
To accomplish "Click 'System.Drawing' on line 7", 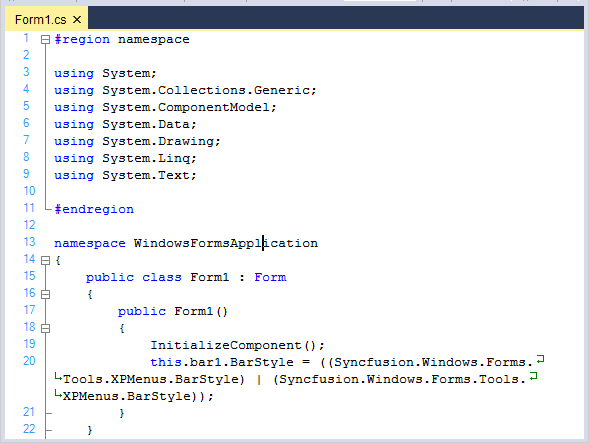I will pos(158,141).
